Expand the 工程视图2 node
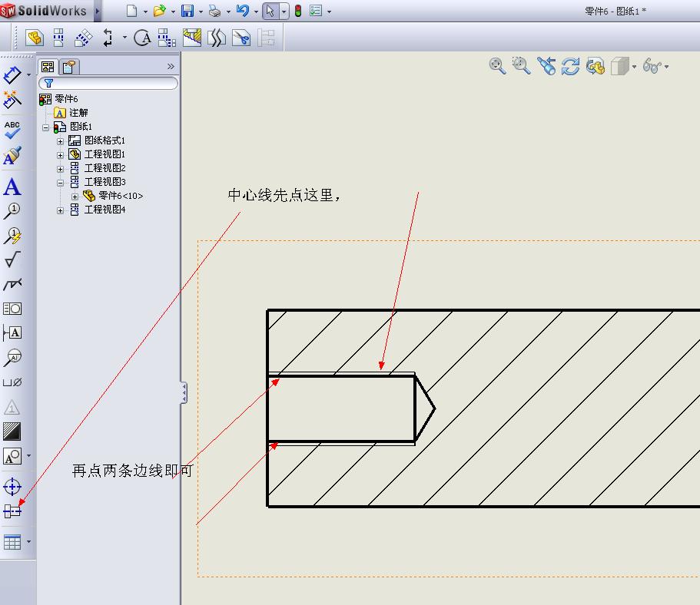This screenshot has width=700, height=605. pos(60,169)
